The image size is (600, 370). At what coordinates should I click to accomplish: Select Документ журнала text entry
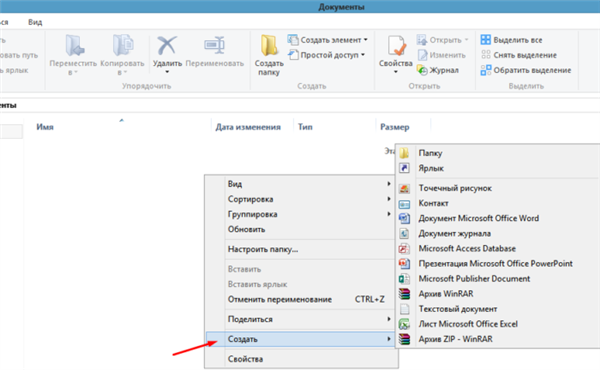pyautogui.click(x=455, y=233)
